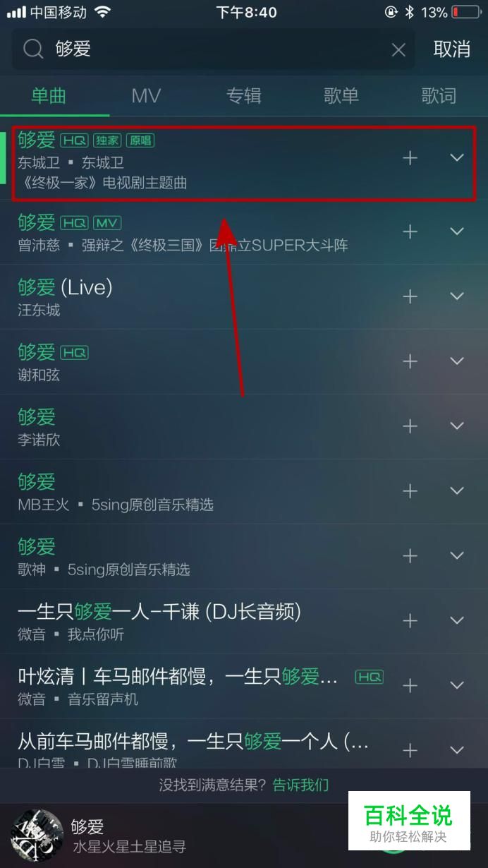This screenshot has height=868, width=488.
Task: Add 曾沛慈 够爱 with the plus icon
Action: click(410, 231)
